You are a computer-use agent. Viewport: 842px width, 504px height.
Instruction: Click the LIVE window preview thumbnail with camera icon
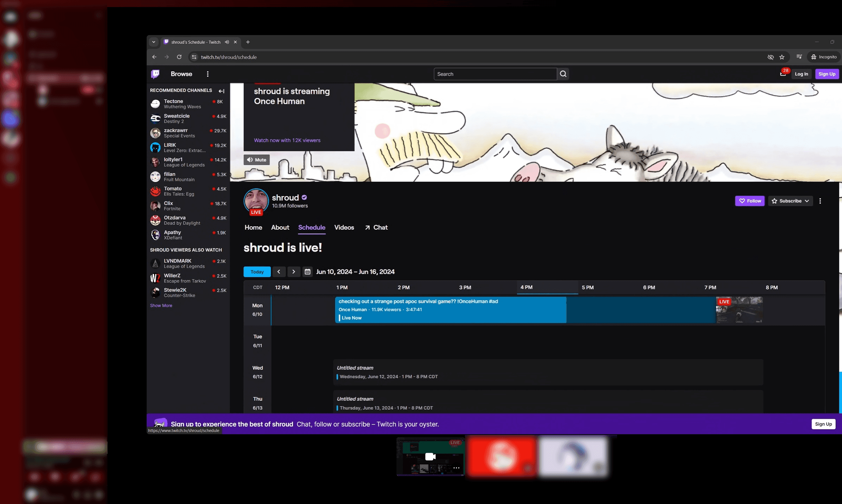[430, 456]
